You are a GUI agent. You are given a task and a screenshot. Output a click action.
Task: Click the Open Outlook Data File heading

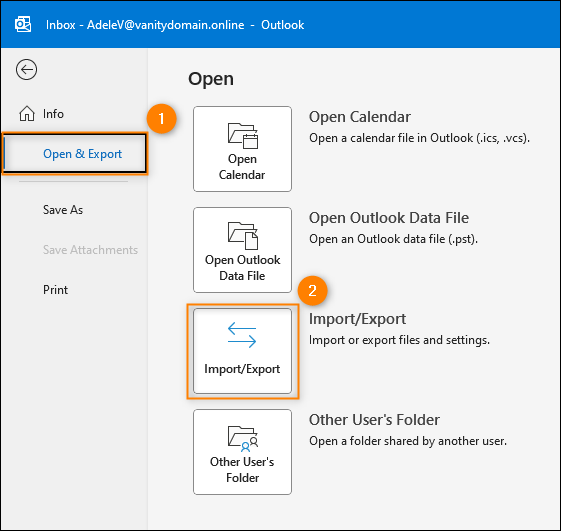[x=389, y=218]
